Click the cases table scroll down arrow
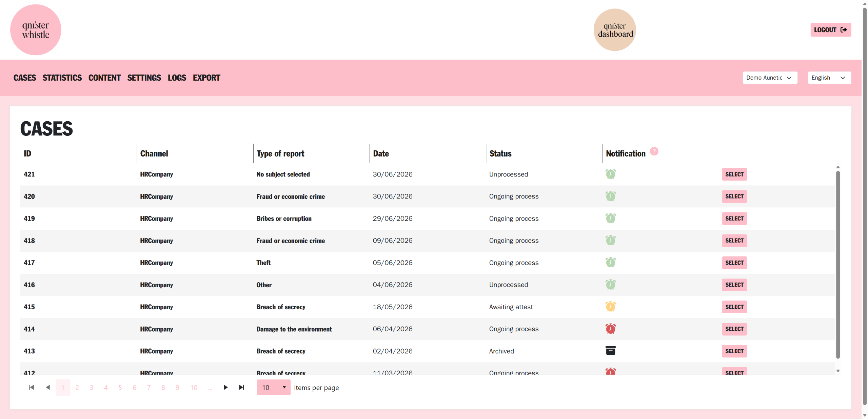The width and height of the screenshot is (868, 419). [x=838, y=371]
